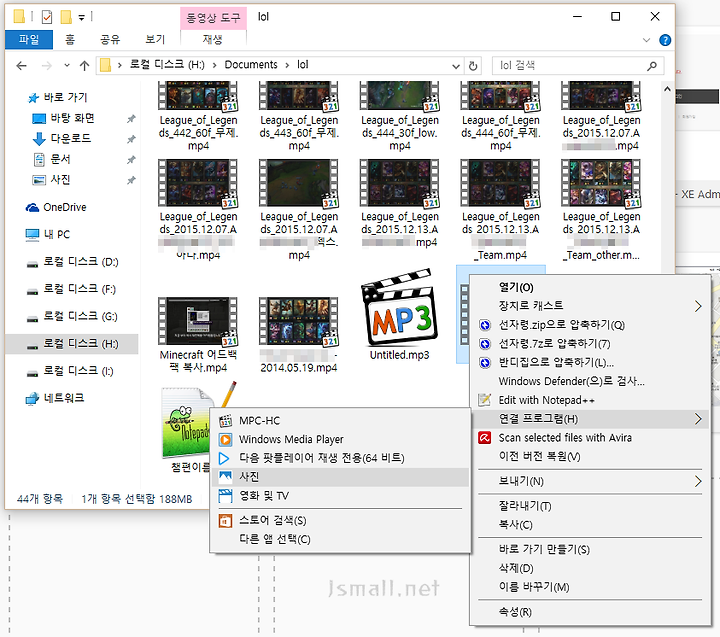
Task: Expand 보내기(N) submenu arrow
Action: point(698,481)
